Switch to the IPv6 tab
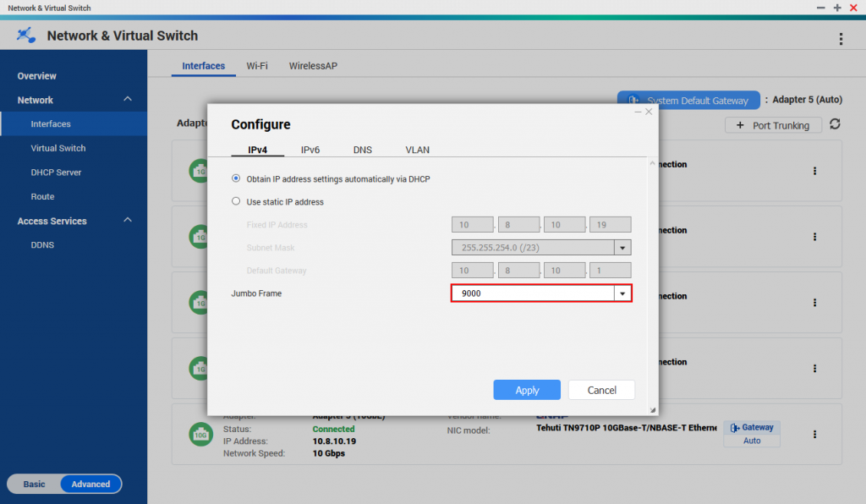 coord(310,150)
